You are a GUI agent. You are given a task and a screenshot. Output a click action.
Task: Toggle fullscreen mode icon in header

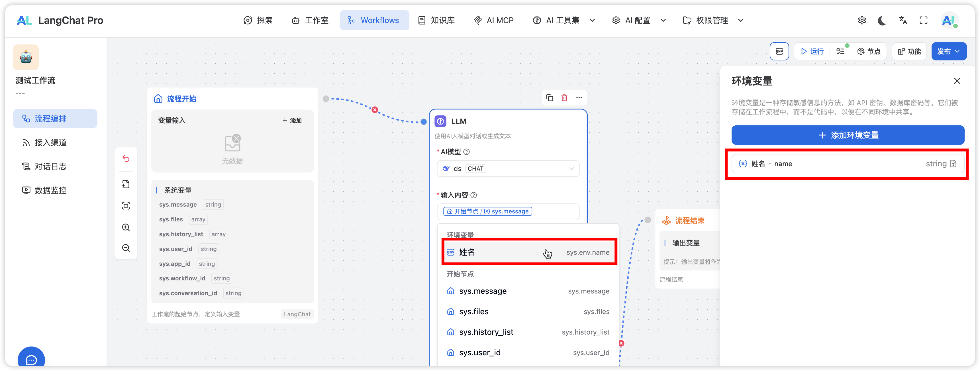point(923,21)
